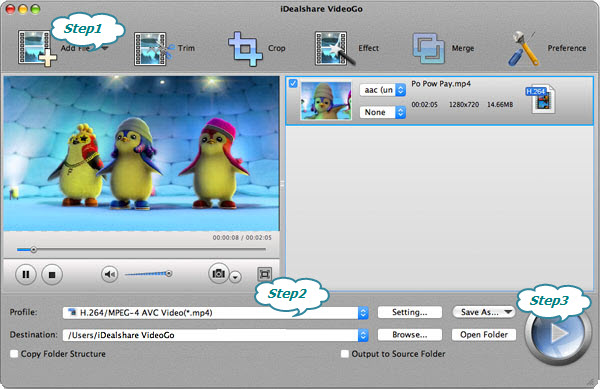
Task: Click the Effect label in toolbar
Action: (x=368, y=48)
